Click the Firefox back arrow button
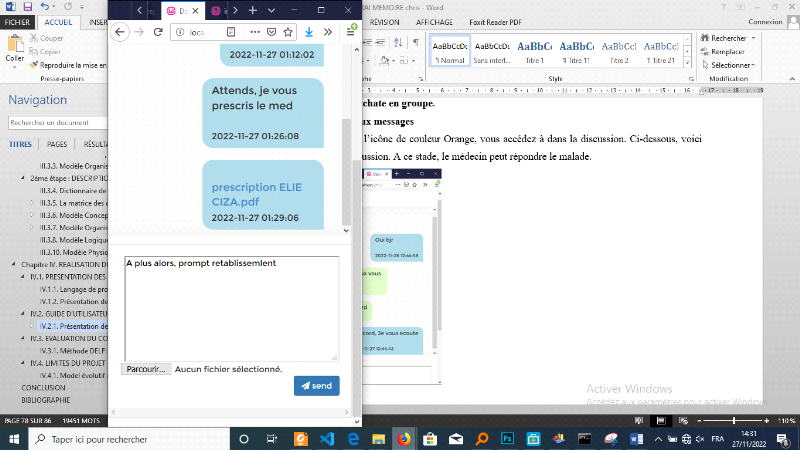 121,32
